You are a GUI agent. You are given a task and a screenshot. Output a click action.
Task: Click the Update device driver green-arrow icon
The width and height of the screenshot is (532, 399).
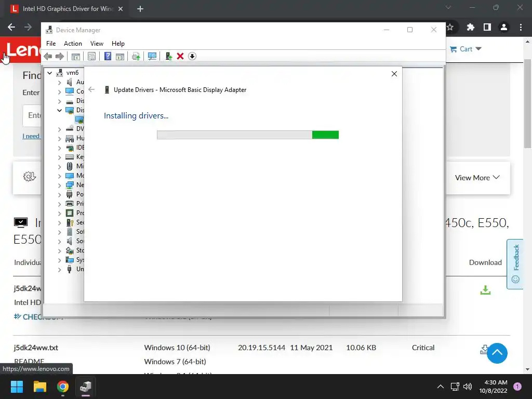pos(168,56)
